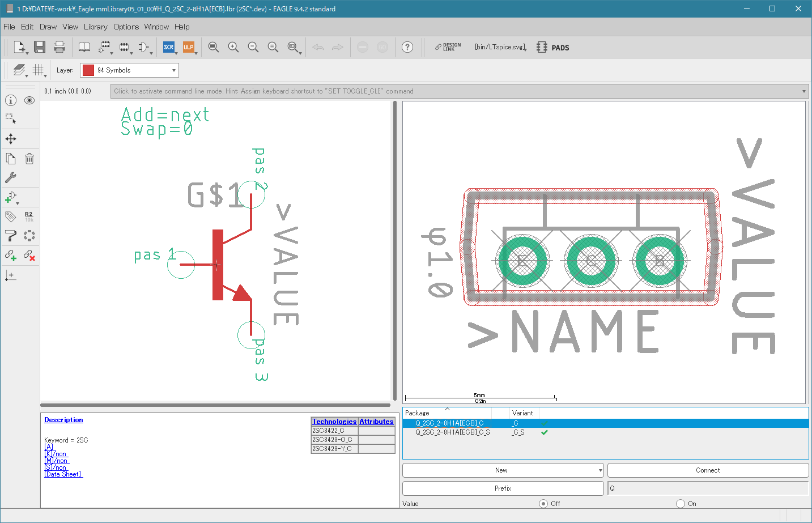812x523 pixels.
Task: Expand the New package dropdown button
Action: click(600, 470)
